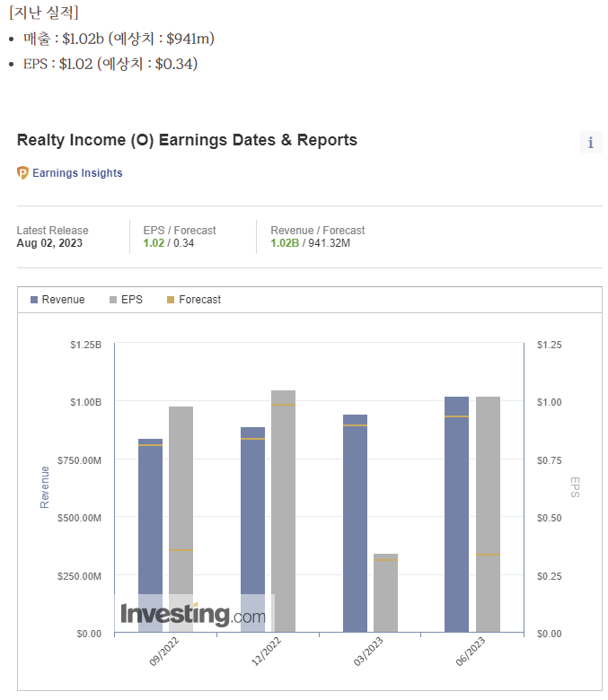Click the 09/2022 x-axis label

point(164,652)
